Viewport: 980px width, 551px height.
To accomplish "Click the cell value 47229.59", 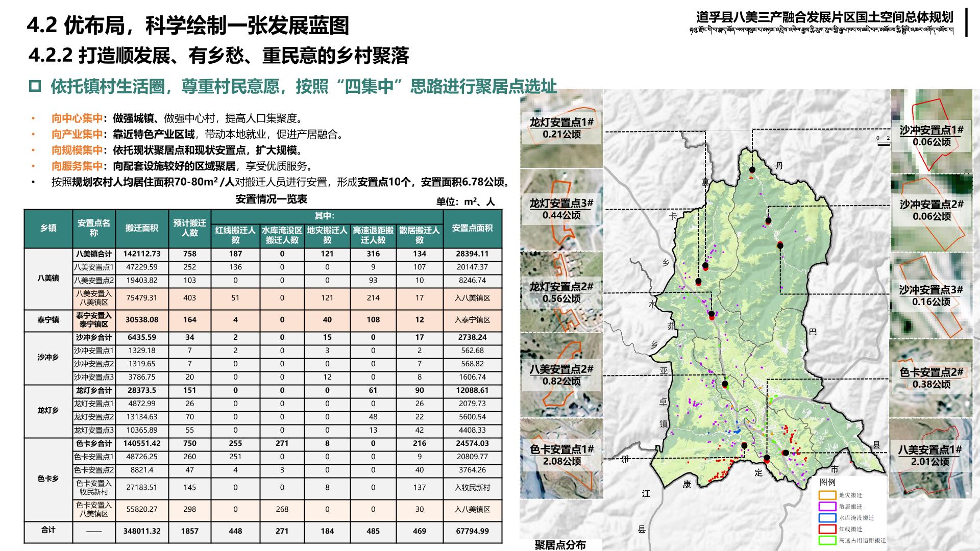I will [x=142, y=267].
